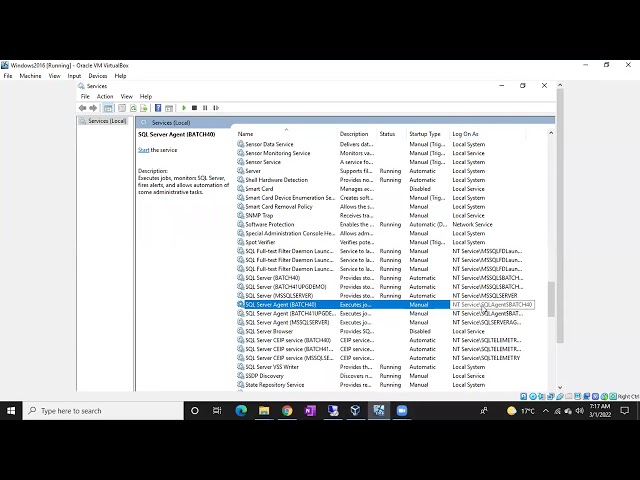The image size is (640, 480).
Task: Open File Explorer from the taskbar
Action: pyautogui.click(x=264, y=411)
